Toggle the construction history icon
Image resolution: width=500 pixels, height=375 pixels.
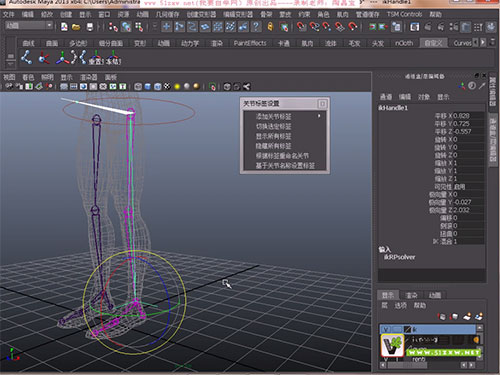(x=396, y=27)
